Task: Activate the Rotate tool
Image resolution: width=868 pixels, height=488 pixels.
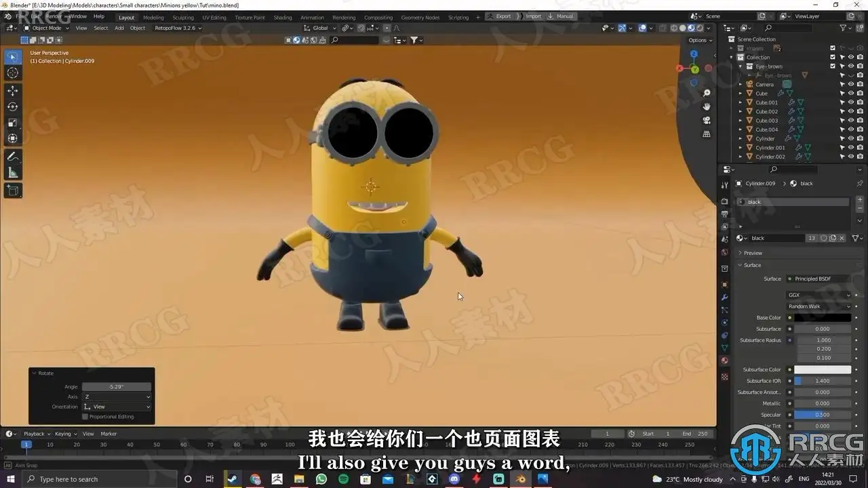Action: 13,106
